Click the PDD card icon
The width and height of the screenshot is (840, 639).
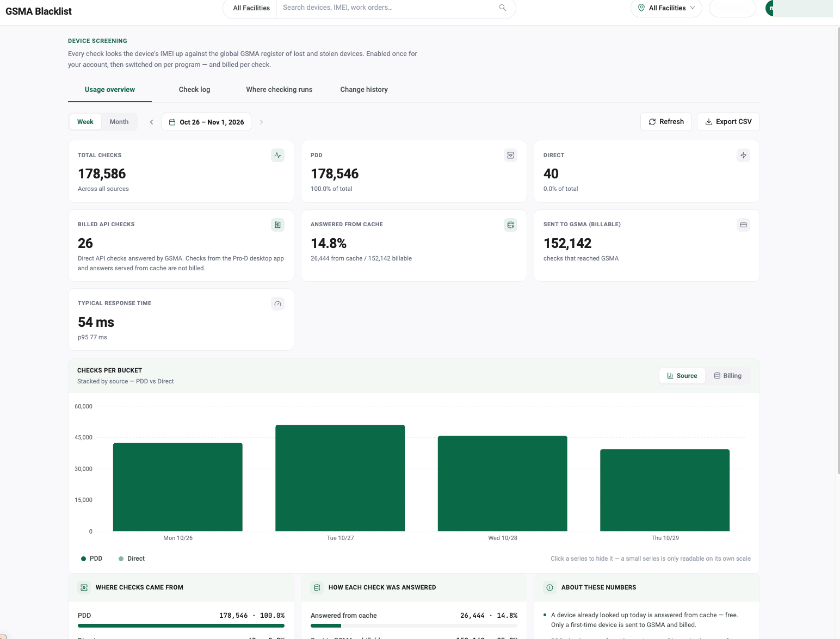510,156
